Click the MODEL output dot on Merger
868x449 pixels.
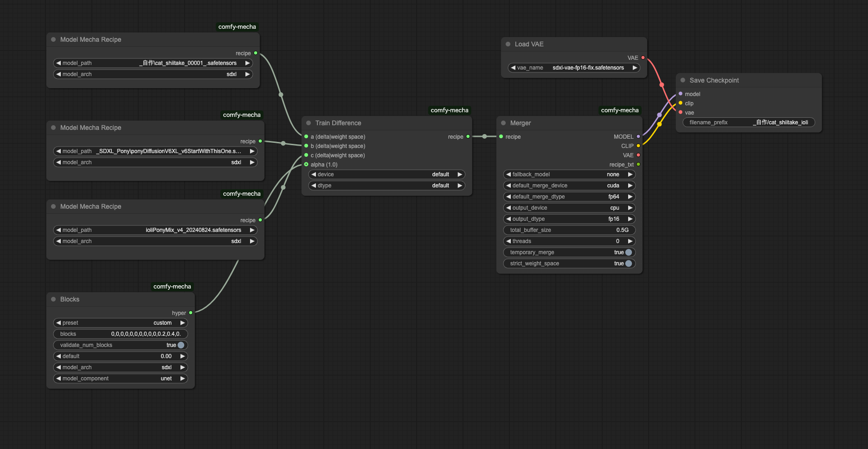639,136
